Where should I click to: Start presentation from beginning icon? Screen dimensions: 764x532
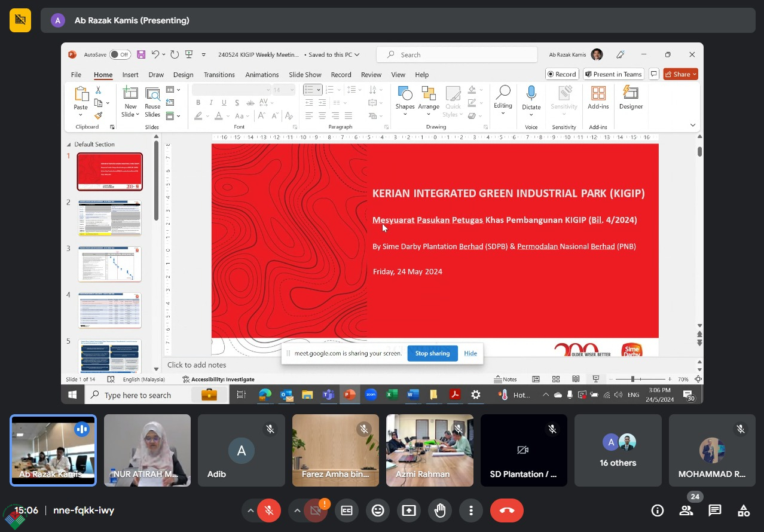(x=189, y=54)
